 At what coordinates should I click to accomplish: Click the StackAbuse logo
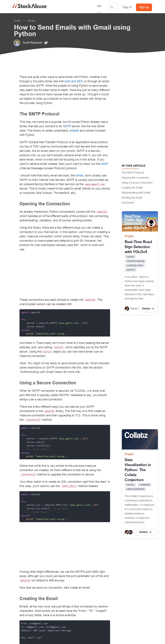tap(29, 6)
